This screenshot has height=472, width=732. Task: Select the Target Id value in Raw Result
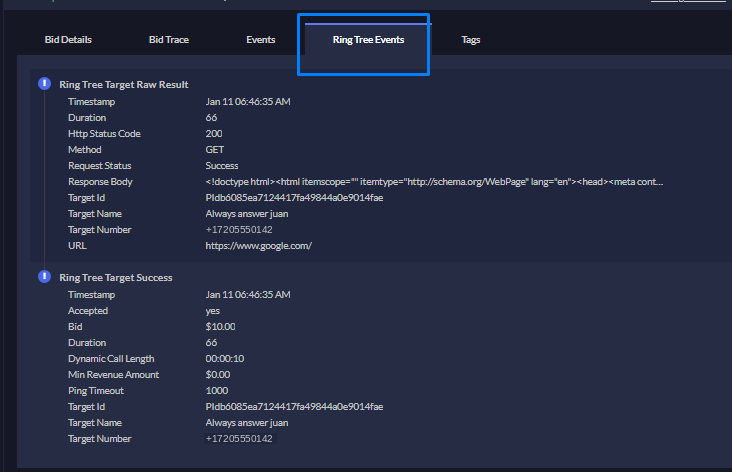point(294,198)
